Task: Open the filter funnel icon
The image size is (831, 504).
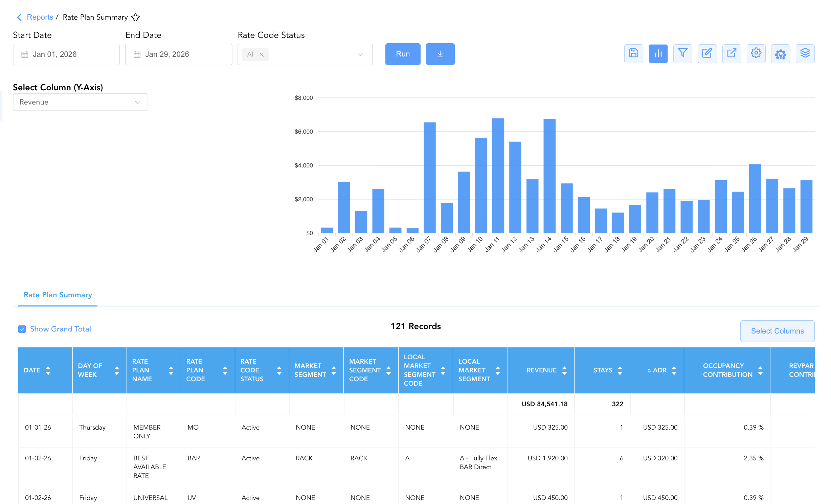Action: (682, 53)
